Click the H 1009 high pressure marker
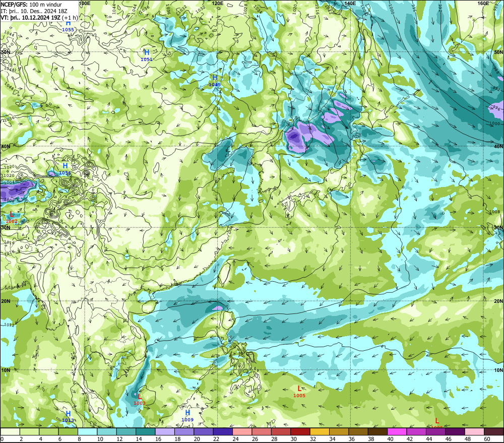Viewport: 504px width, 443px height. 187,416
